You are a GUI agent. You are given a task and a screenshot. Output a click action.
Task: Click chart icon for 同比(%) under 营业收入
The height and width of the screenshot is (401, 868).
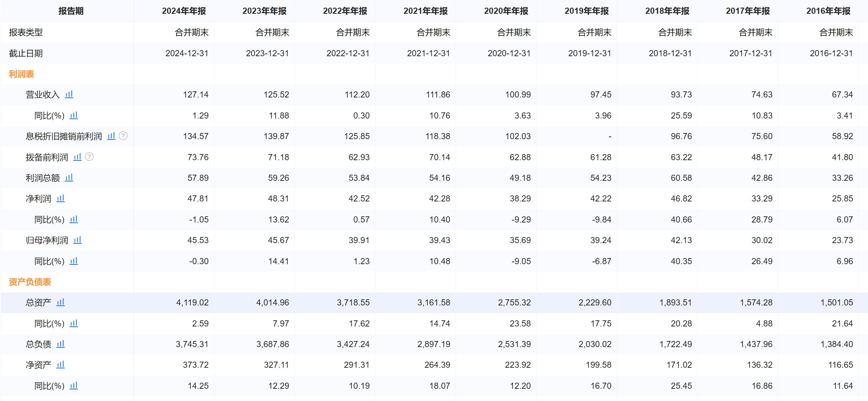click(x=74, y=115)
